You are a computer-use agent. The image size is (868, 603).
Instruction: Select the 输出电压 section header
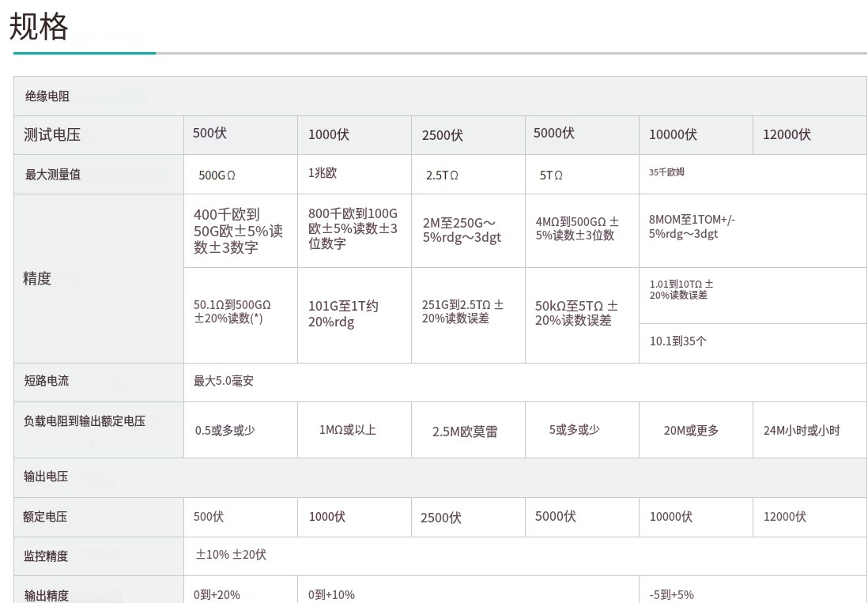(46, 477)
